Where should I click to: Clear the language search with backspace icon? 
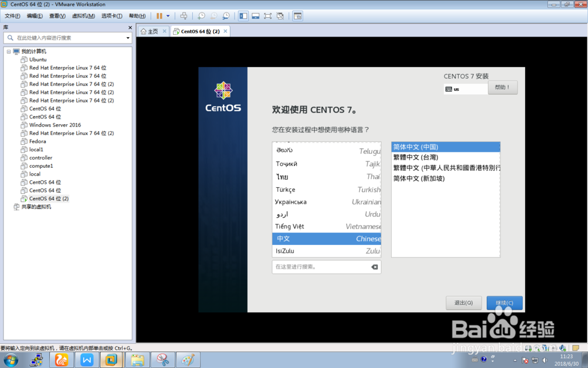coord(374,267)
